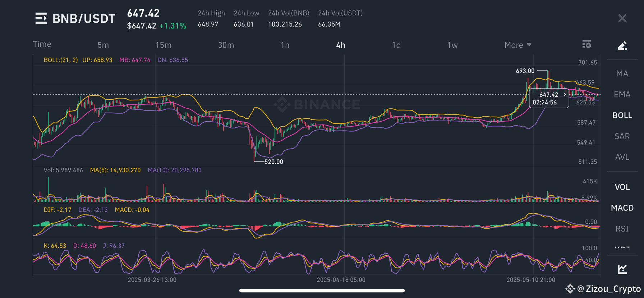Tap the iOS home indicator bar
This screenshot has height=298, width=644.
[x=322, y=290]
